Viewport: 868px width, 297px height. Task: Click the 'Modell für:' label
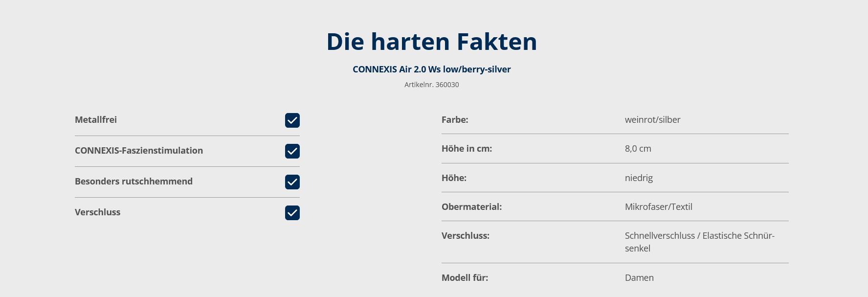pos(465,278)
